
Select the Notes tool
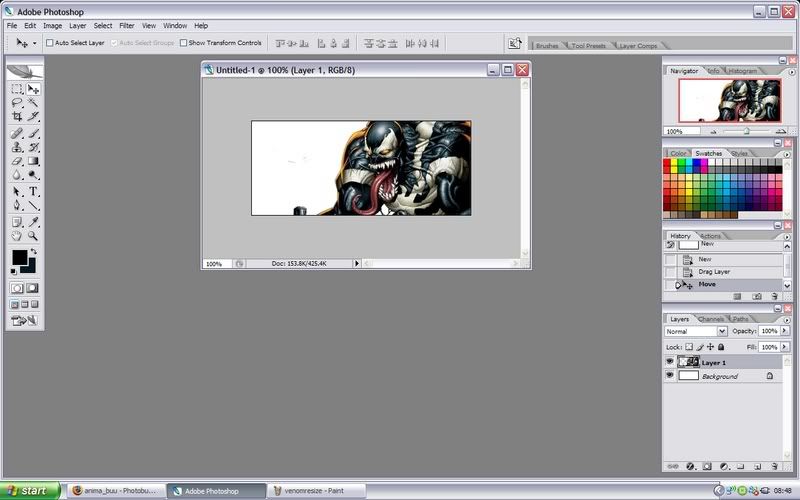pyautogui.click(x=17, y=222)
